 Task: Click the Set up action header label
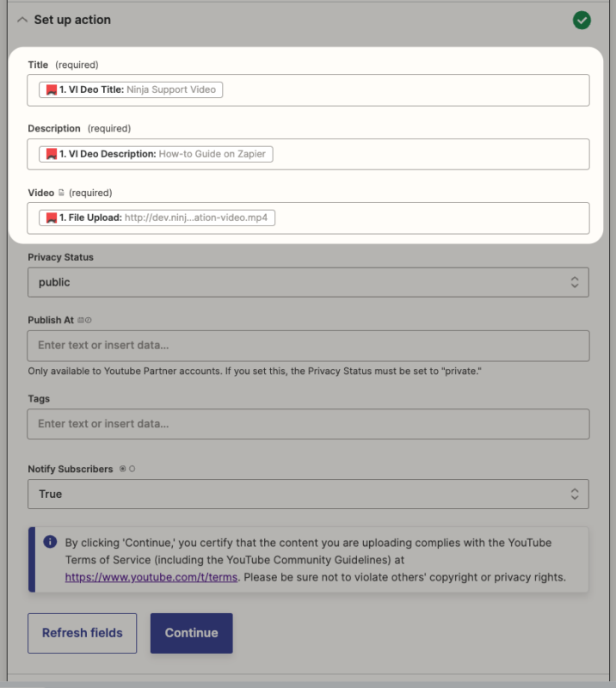[x=73, y=19]
